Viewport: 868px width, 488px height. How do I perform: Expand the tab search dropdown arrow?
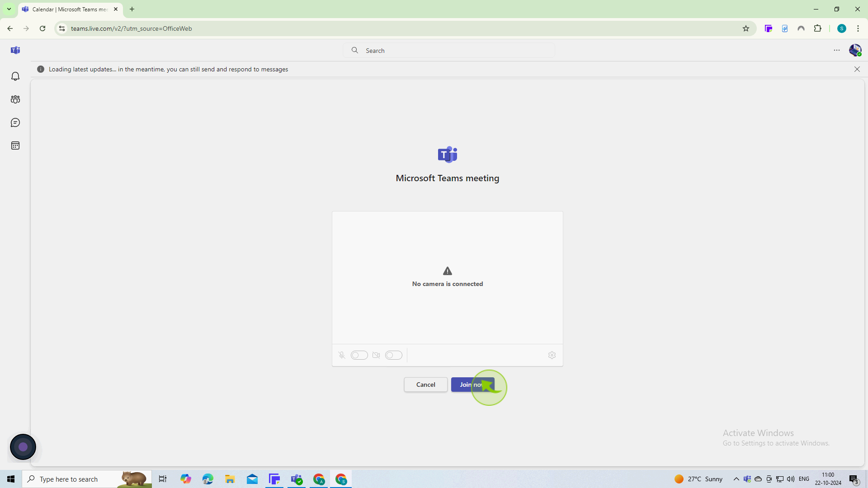point(9,9)
